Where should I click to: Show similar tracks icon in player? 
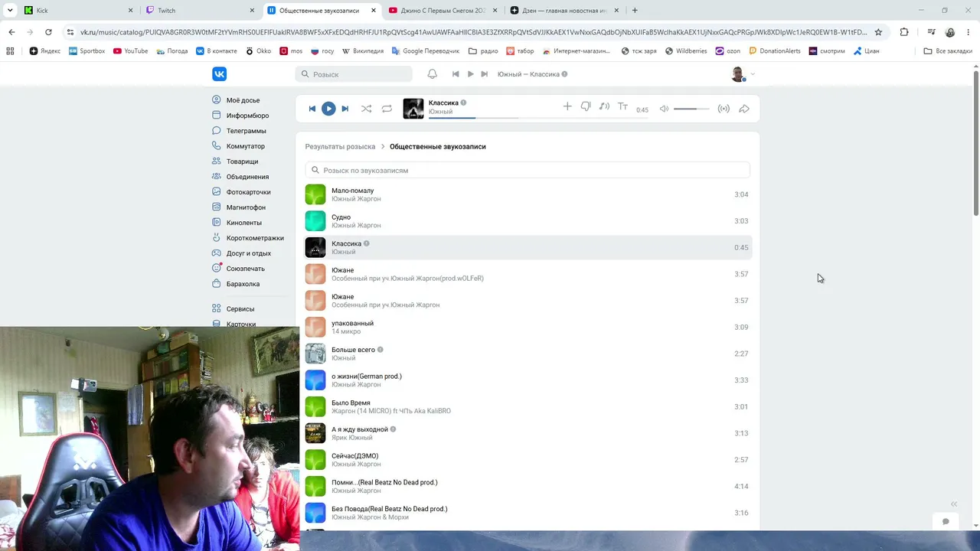604,106
